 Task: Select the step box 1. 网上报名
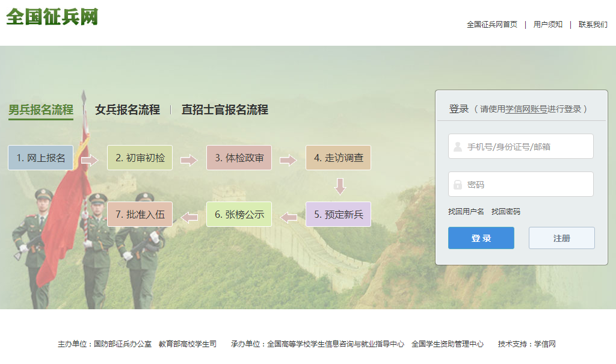point(40,158)
